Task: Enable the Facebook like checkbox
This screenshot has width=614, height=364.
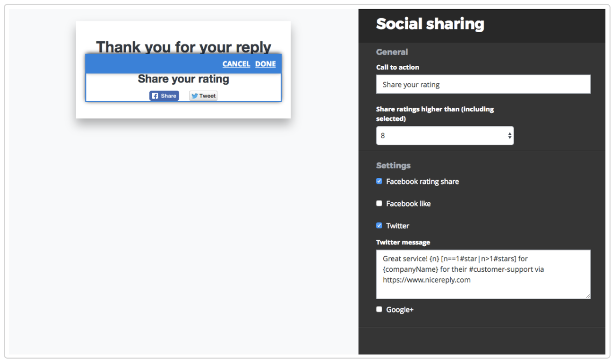Action: tap(379, 204)
